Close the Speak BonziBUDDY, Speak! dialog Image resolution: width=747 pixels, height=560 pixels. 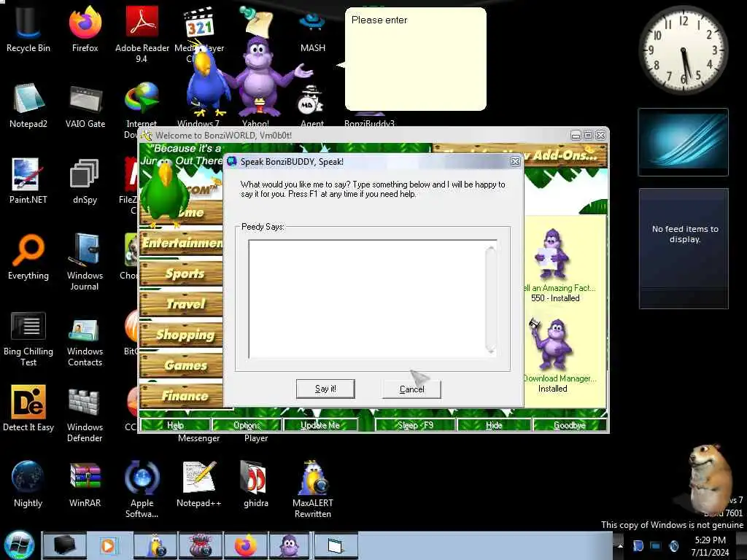(515, 162)
